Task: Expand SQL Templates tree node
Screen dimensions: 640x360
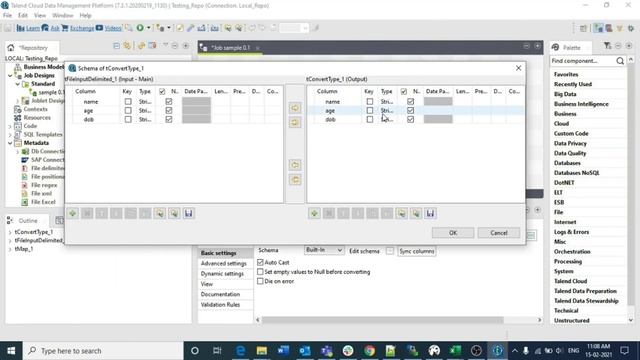Action: pyautogui.click(x=10, y=135)
